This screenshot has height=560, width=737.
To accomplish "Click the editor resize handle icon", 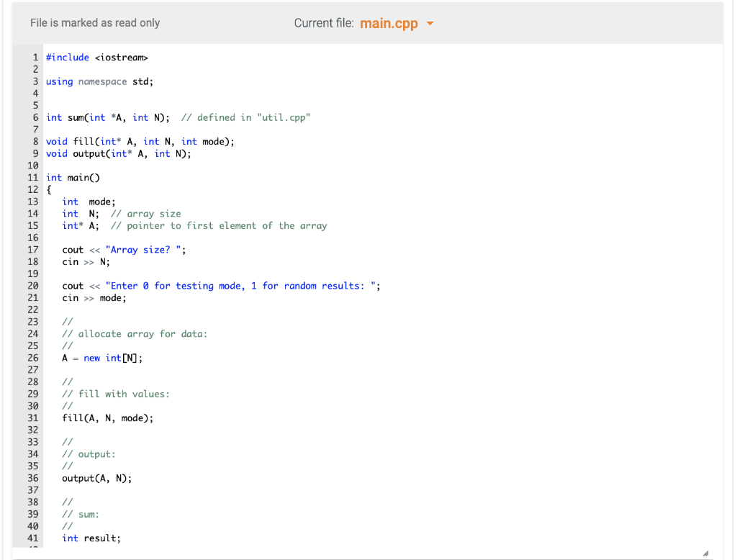I will [705, 554].
